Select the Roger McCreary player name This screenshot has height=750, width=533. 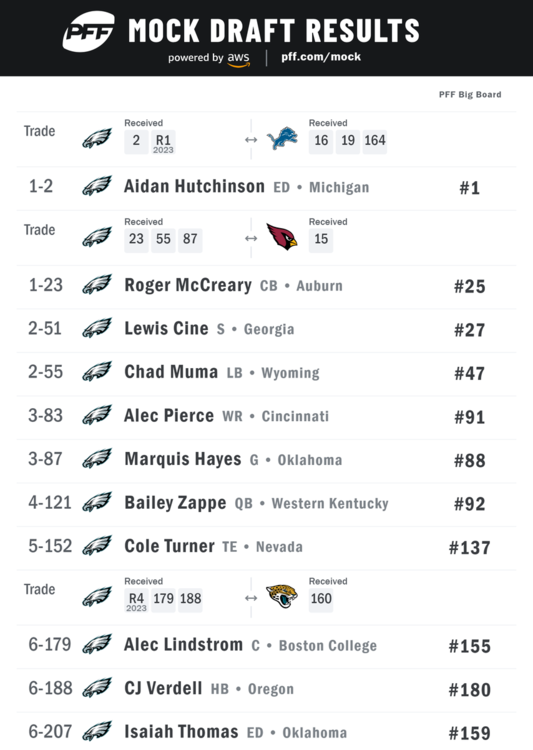pos(188,285)
